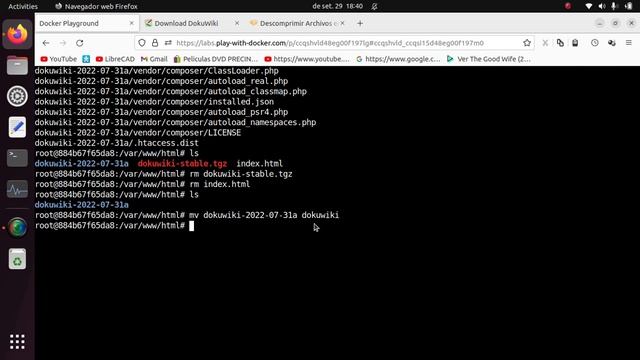Open volume control in system tray

[x=602, y=6]
